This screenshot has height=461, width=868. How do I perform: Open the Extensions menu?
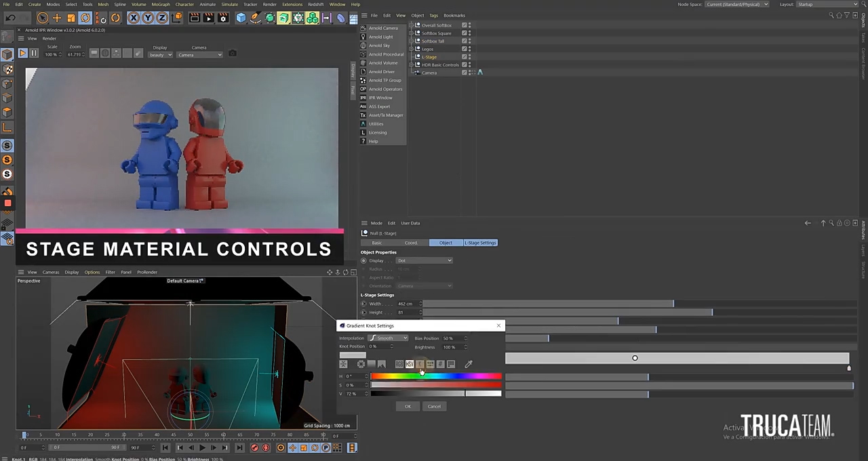point(292,4)
